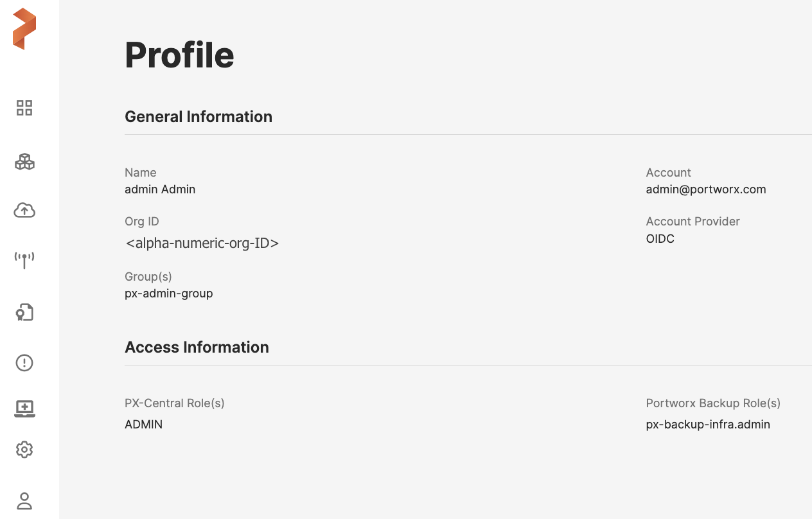Click the OIDC account provider value
The height and width of the screenshot is (519, 812).
pyautogui.click(x=660, y=239)
